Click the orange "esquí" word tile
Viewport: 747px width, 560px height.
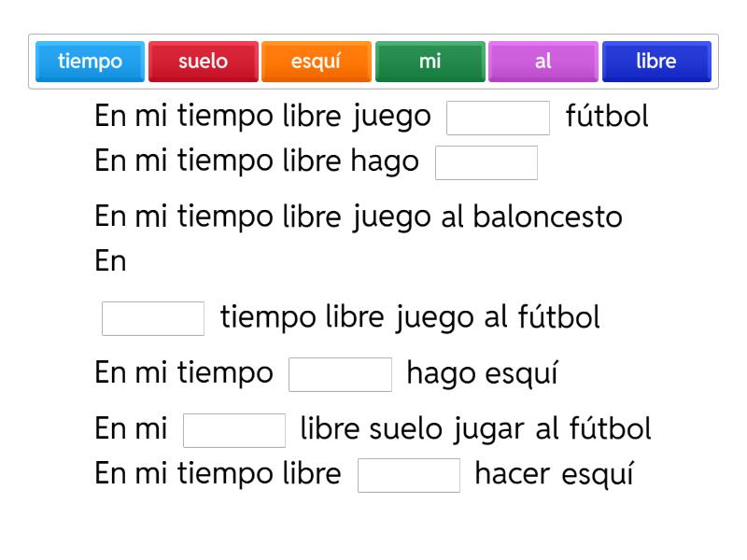317,62
